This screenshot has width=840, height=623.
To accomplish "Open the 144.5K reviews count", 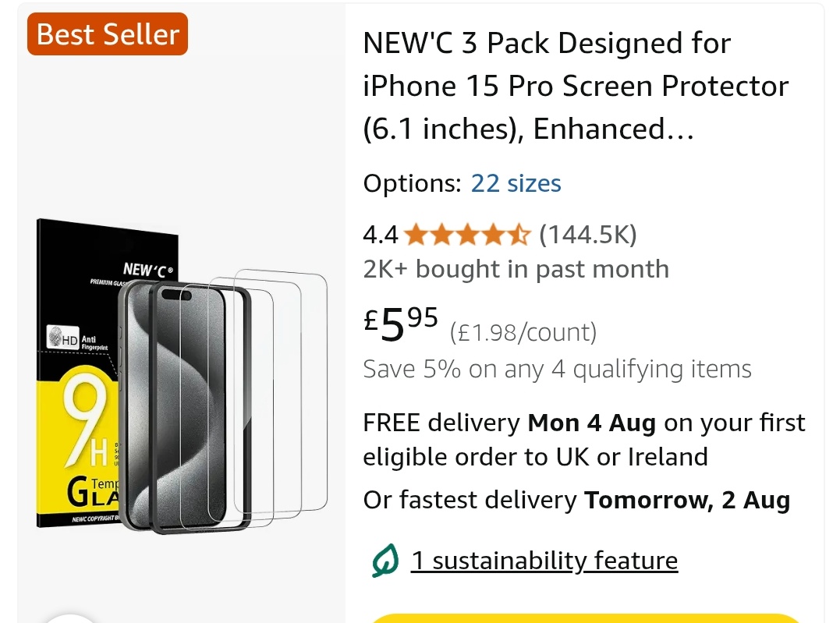I will 587,235.
